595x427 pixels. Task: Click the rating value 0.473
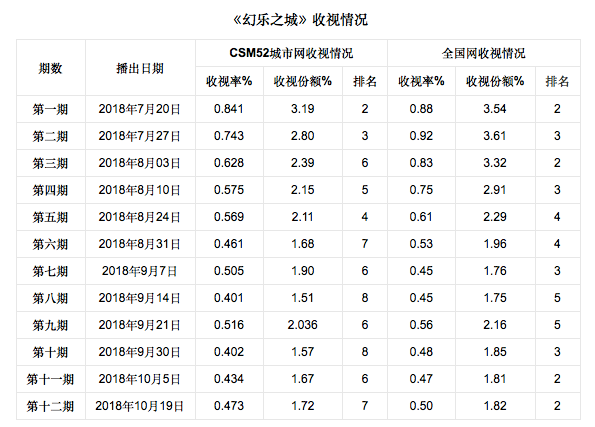tap(229, 406)
